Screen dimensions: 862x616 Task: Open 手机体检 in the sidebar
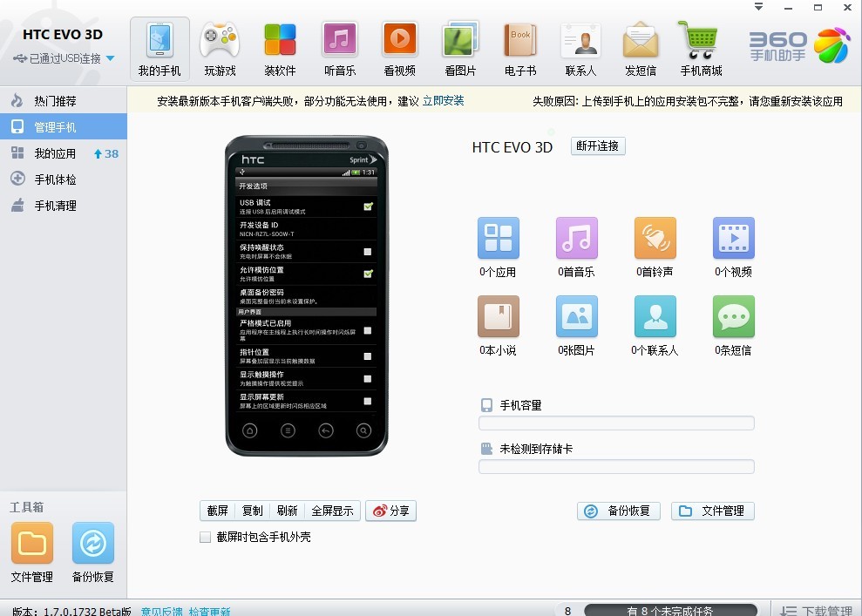pos(64,179)
